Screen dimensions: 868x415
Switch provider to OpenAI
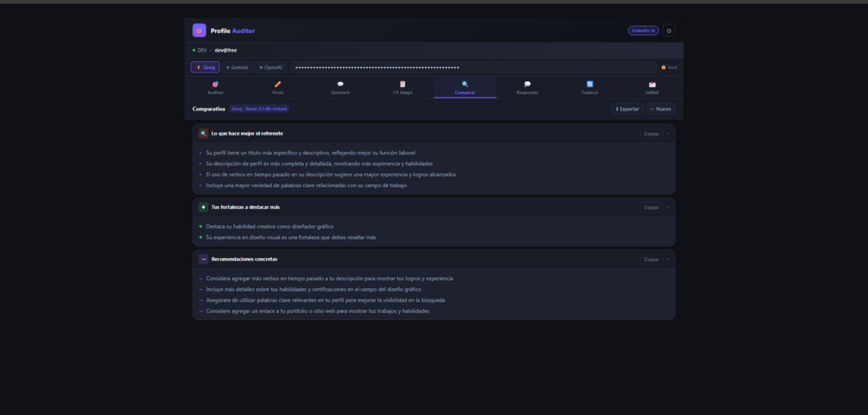point(270,67)
